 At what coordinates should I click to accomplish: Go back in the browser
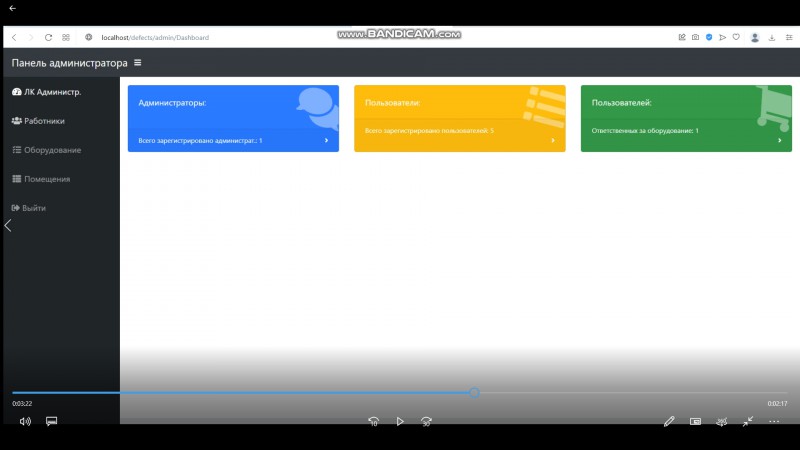[x=14, y=37]
